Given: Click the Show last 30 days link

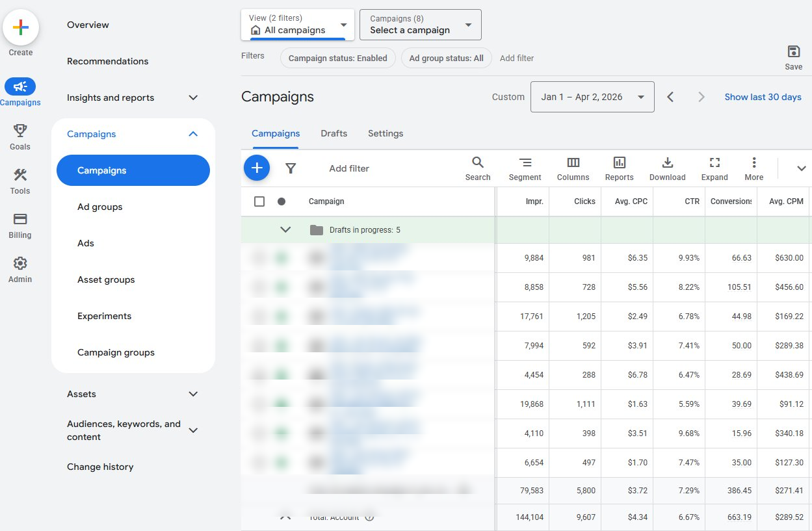Looking at the screenshot, I should pos(763,96).
